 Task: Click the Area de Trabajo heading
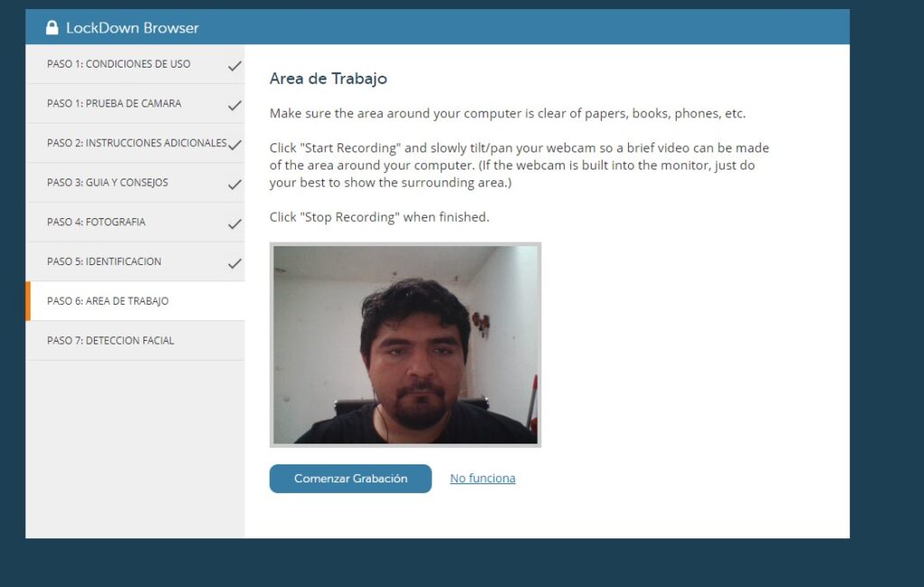click(328, 78)
